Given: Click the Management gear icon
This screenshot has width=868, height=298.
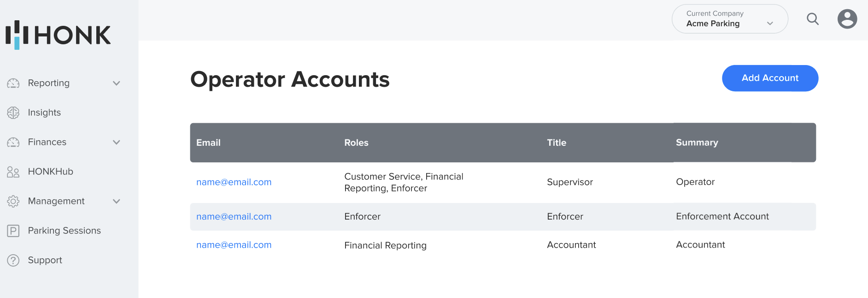Looking at the screenshot, I should click(x=13, y=201).
